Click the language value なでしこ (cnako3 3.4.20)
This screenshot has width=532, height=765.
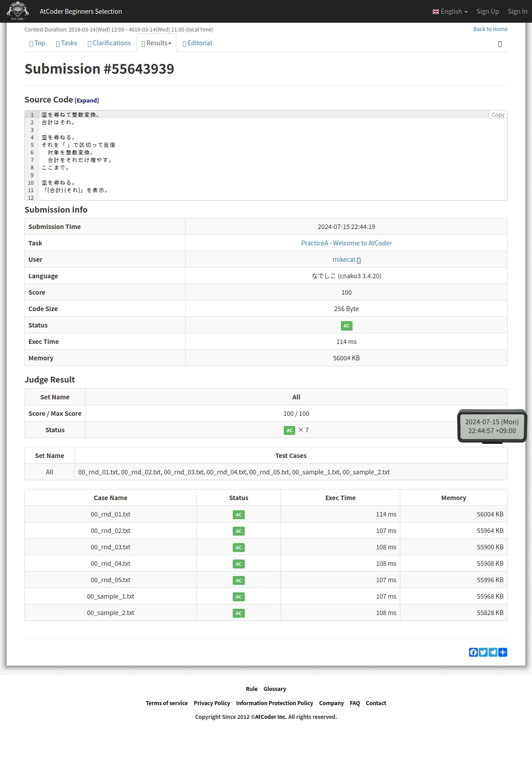click(346, 276)
